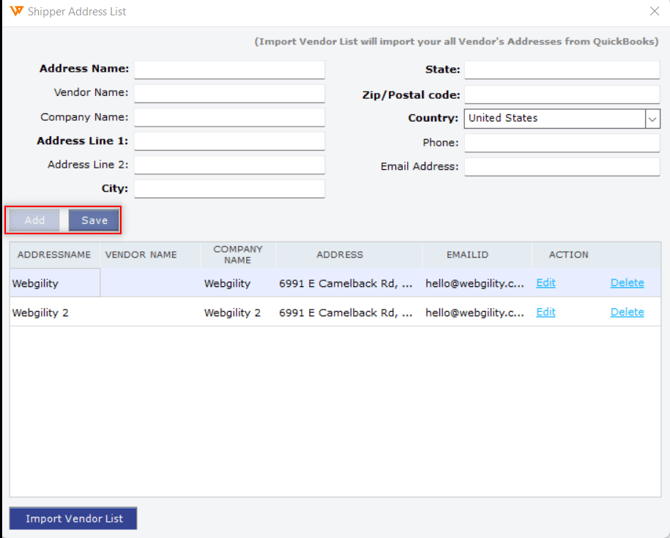Edit the Webgility address row
The image size is (670, 538).
pyautogui.click(x=545, y=283)
